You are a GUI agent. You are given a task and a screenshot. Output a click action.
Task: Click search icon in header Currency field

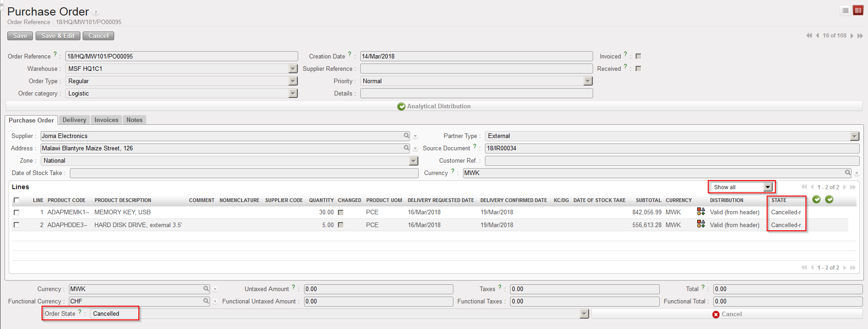[848, 173]
